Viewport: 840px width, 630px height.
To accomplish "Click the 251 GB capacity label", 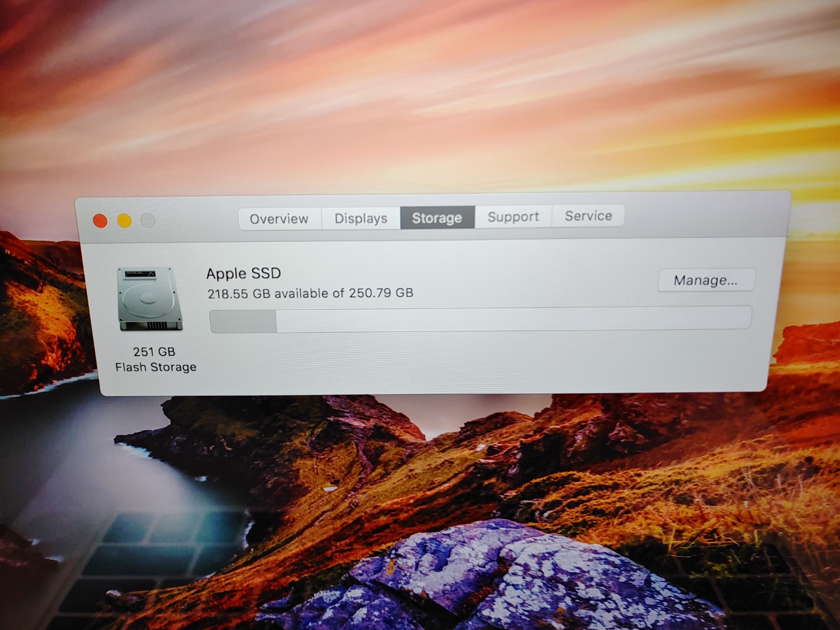I will [x=154, y=352].
